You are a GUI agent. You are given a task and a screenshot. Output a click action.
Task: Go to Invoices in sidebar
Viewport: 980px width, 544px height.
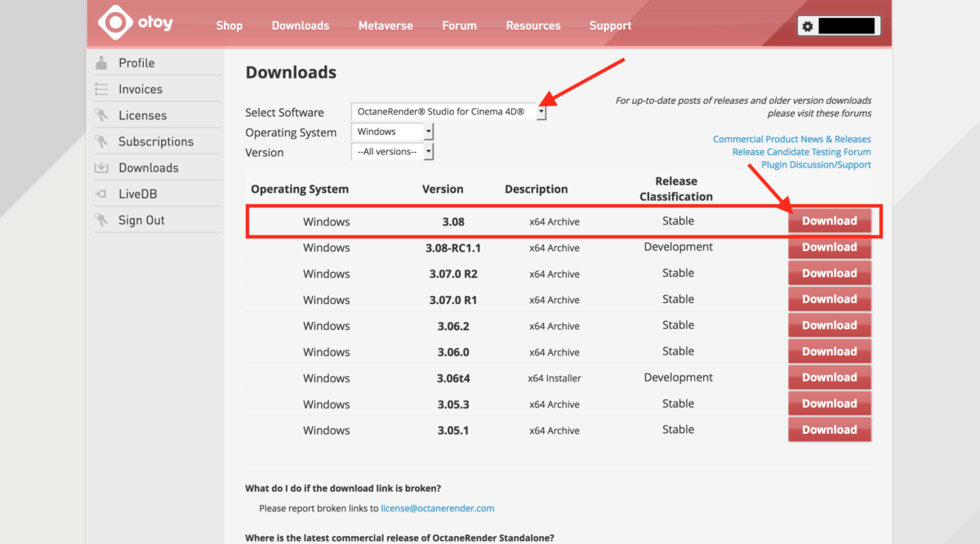tap(140, 89)
